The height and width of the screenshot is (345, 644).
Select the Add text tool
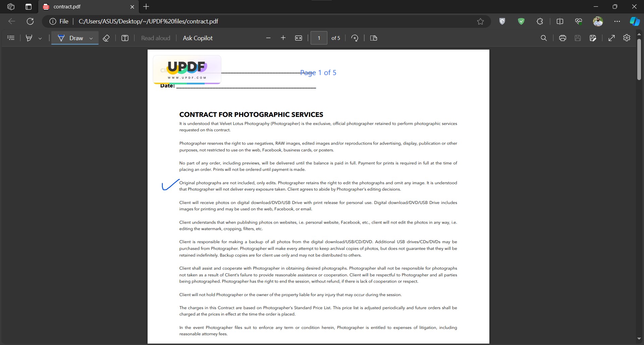coord(125,38)
